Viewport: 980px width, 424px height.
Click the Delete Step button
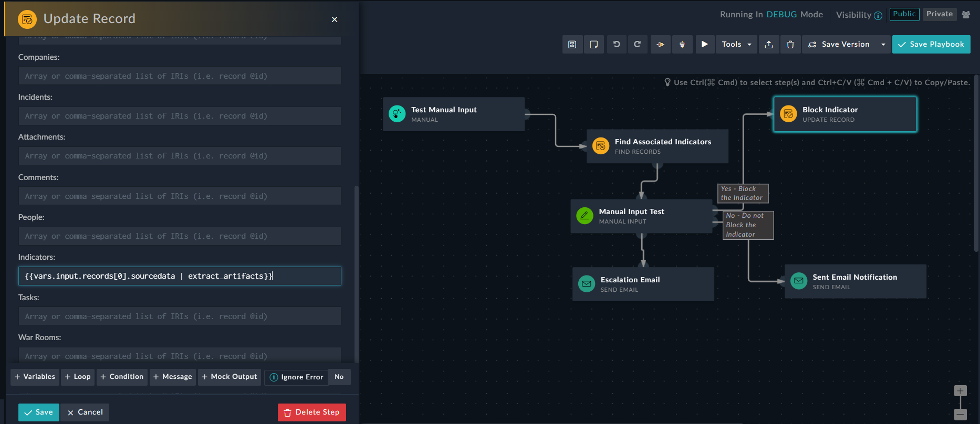[x=312, y=412]
